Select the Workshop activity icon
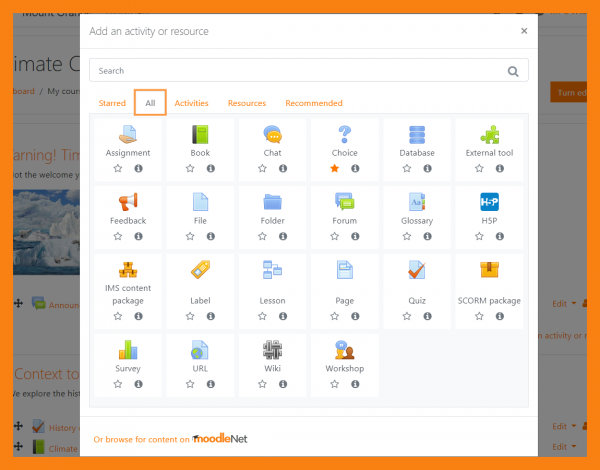 (344, 350)
